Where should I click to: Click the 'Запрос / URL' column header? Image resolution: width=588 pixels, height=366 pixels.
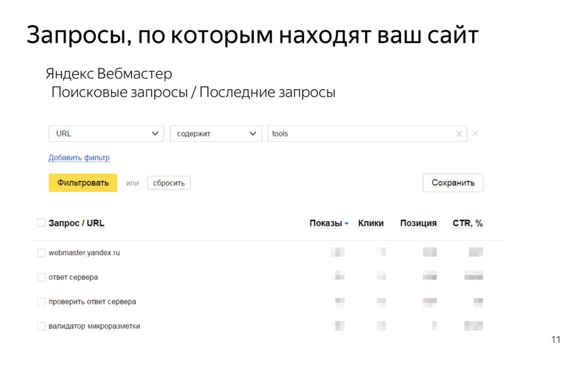click(x=76, y=223)
